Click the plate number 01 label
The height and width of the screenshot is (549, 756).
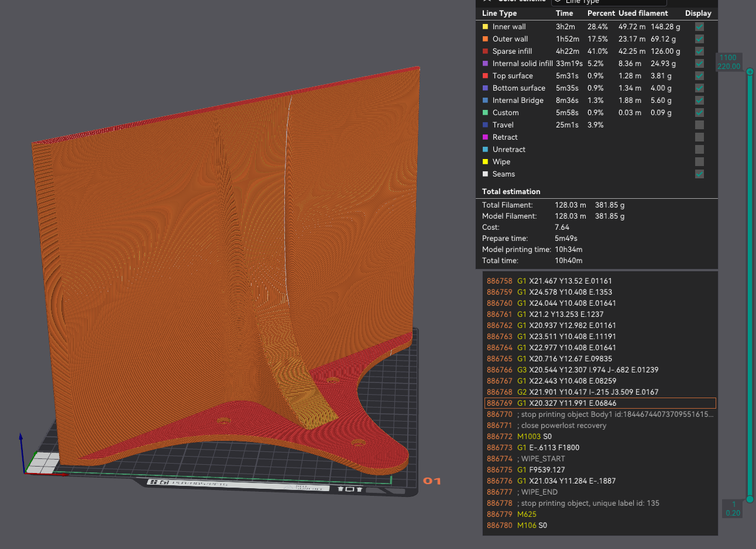(x=432, y=481)
